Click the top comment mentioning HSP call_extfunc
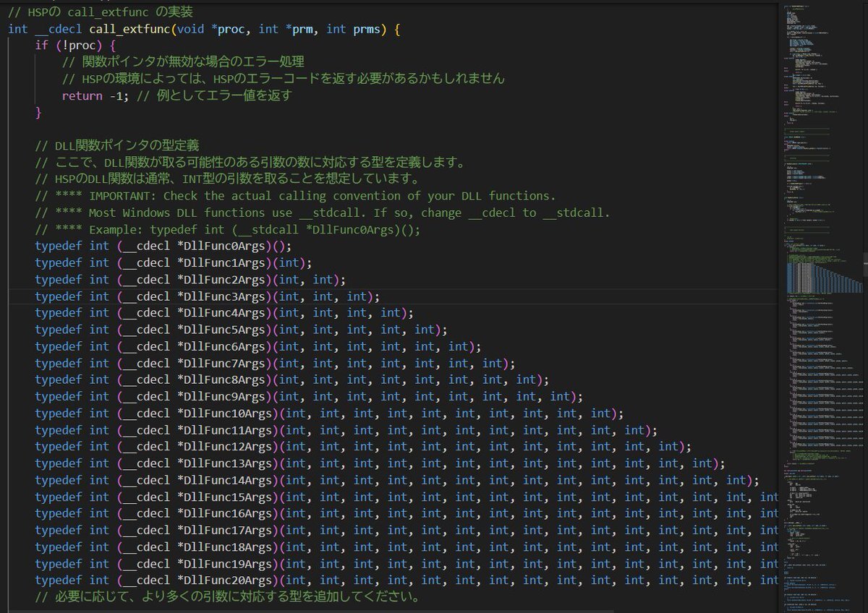868x613 pixels. tap(101, 12)
